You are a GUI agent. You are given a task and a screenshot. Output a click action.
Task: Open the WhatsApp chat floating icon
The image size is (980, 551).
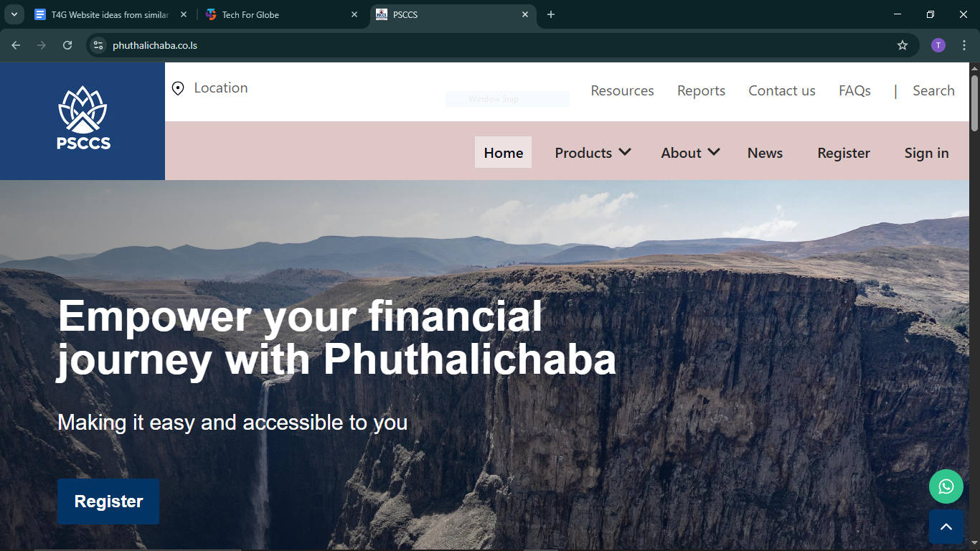(946, 486)
